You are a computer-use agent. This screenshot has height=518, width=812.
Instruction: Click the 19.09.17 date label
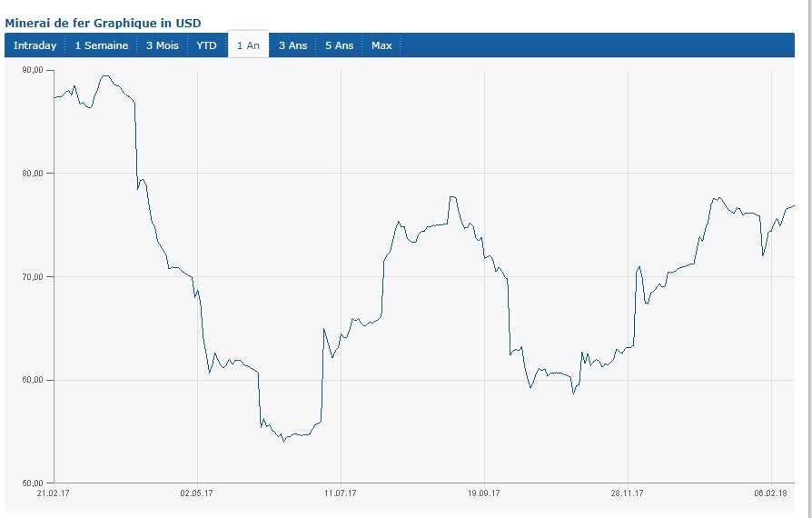(483, 494)
